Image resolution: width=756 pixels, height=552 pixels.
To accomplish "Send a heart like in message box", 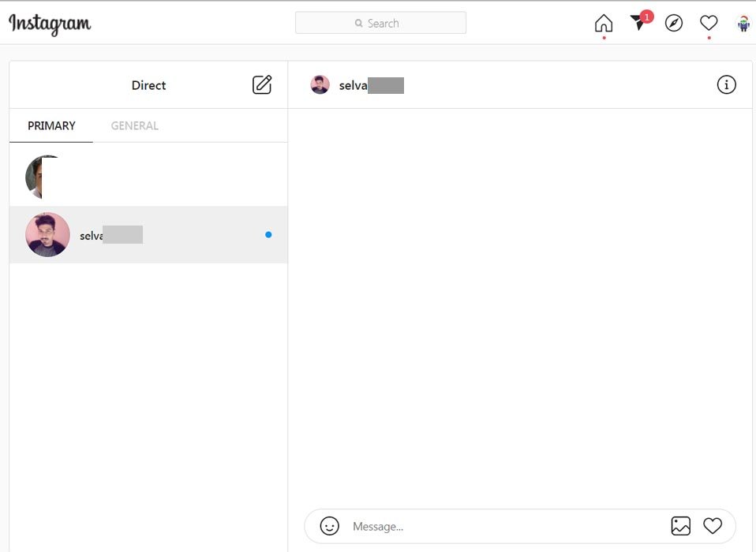I will [x=713, y=526].
